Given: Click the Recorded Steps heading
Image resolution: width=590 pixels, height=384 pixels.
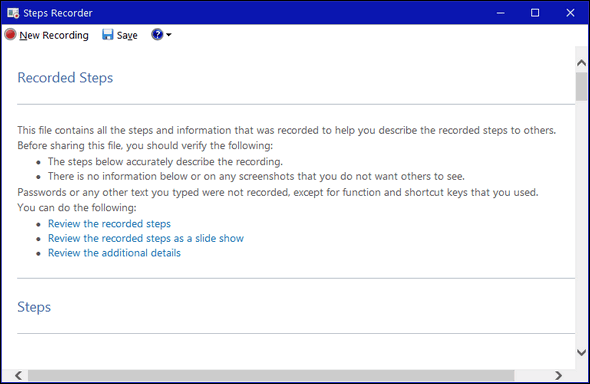Looking at the screenshot, I should [x=65, y=78].
